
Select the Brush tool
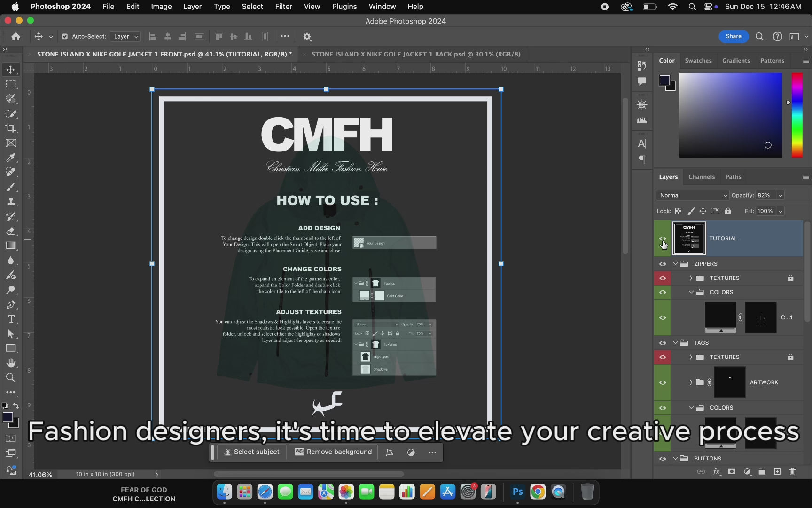click(x=10, y=187)
